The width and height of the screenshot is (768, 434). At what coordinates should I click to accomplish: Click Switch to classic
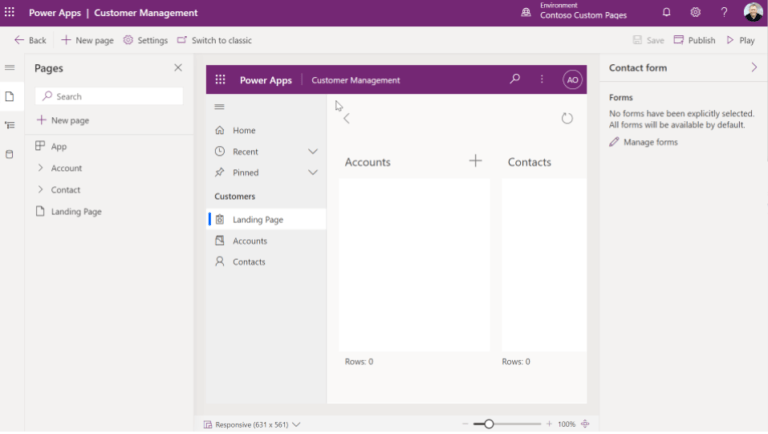[215, 40]
